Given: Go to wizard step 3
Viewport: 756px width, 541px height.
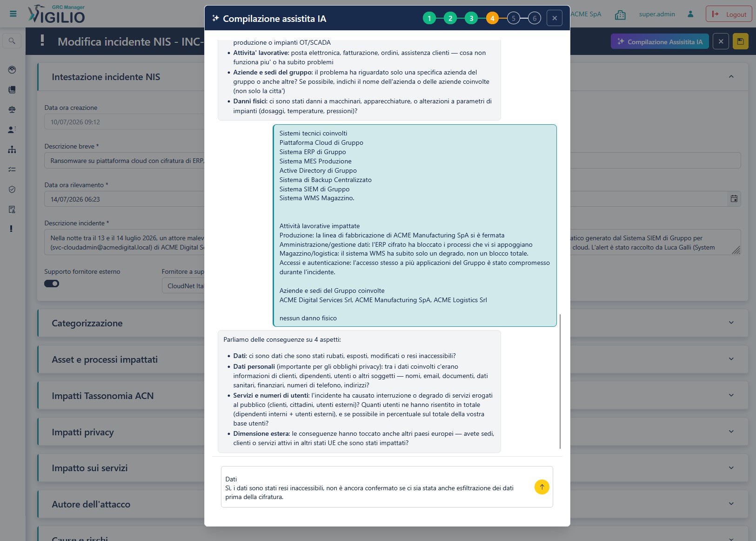Looking at the screenshot, I should [x=471, y=18].
